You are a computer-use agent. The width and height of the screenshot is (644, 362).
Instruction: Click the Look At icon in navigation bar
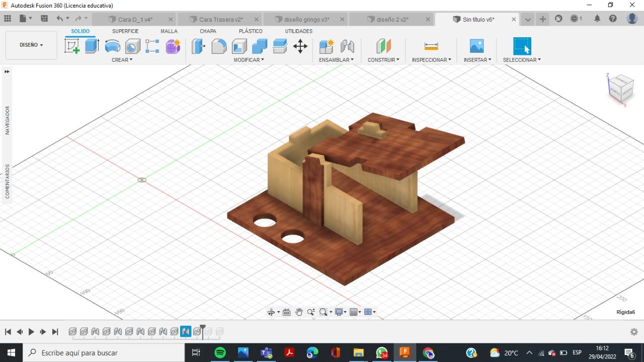pyautogui.click(x=287, y=312)
